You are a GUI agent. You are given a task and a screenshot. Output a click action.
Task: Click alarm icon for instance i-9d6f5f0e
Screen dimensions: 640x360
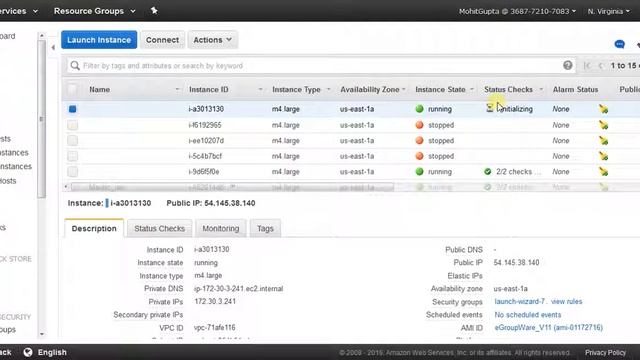[603, 171]
